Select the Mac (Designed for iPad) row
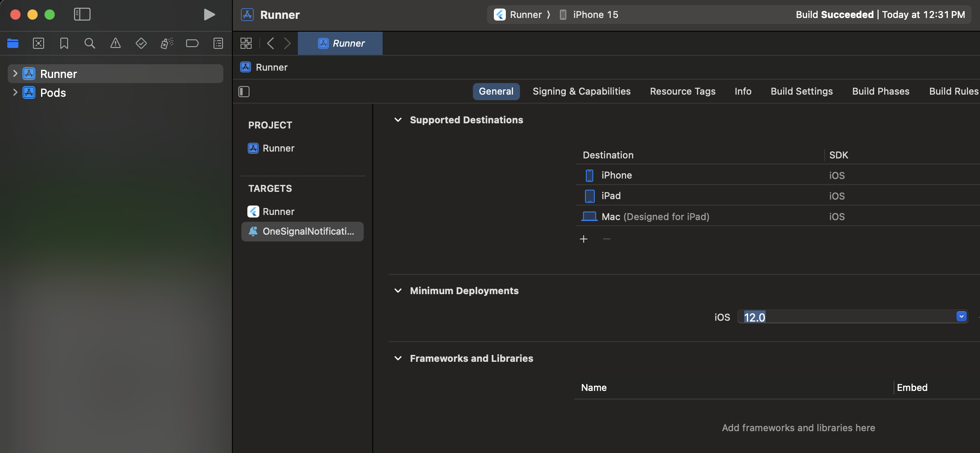980x453 pixels. click(x=778, y=216)
